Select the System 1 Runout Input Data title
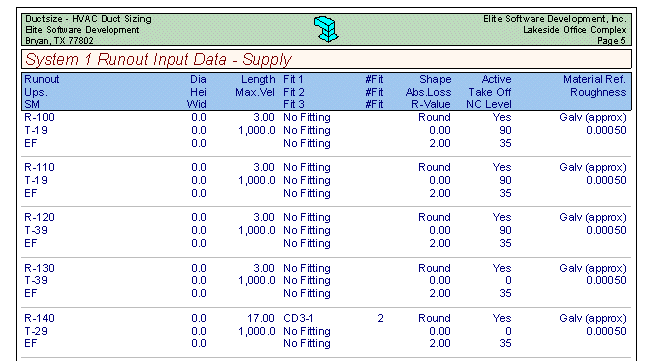The image size is (650, 361). pos(158,60)
